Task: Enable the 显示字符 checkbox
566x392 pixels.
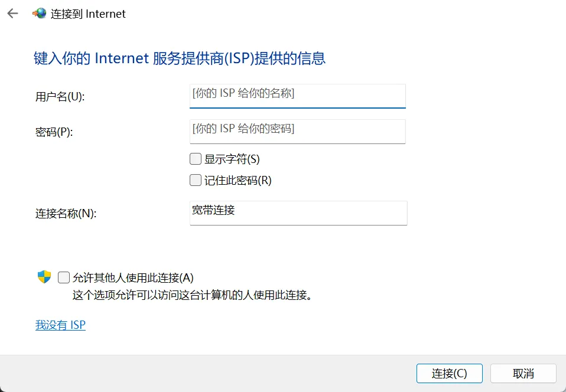Action: point(195,158)
